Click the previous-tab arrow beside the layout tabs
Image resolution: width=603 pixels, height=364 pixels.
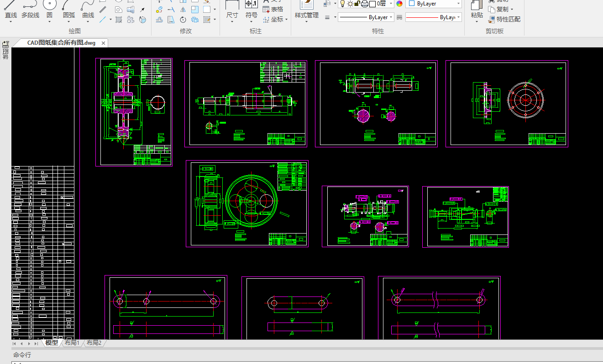[x=21, y=343]
